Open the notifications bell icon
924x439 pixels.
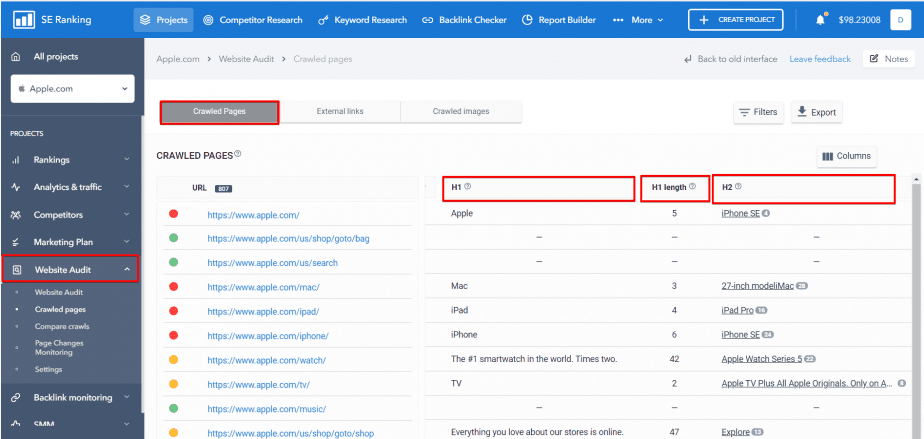(820, 19)
